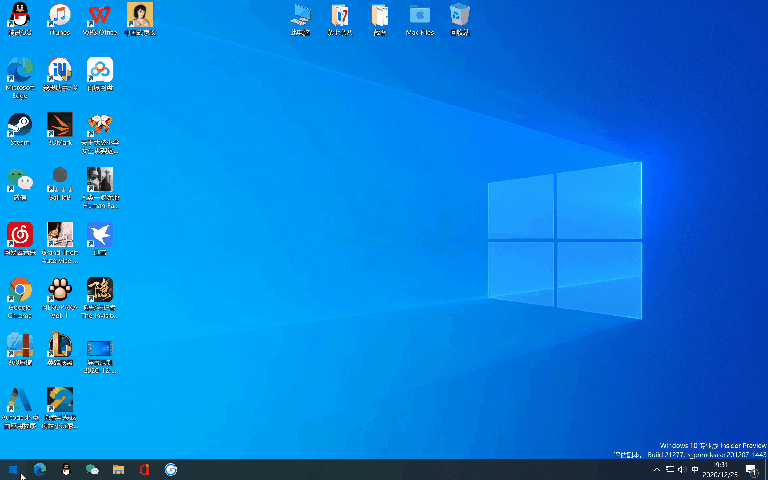Open WeChat desktop shortcut
The image size is (768, 480).
click(20, 180)
